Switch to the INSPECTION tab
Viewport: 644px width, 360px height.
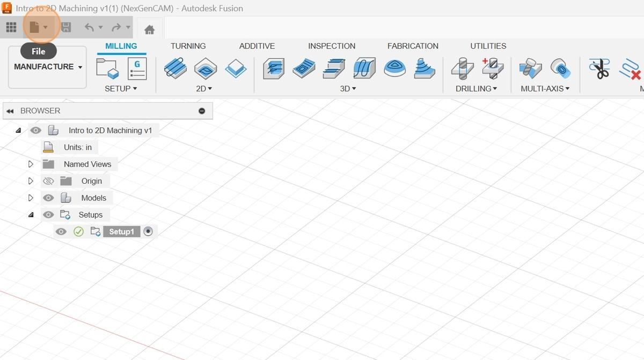(x=332, y=46)
